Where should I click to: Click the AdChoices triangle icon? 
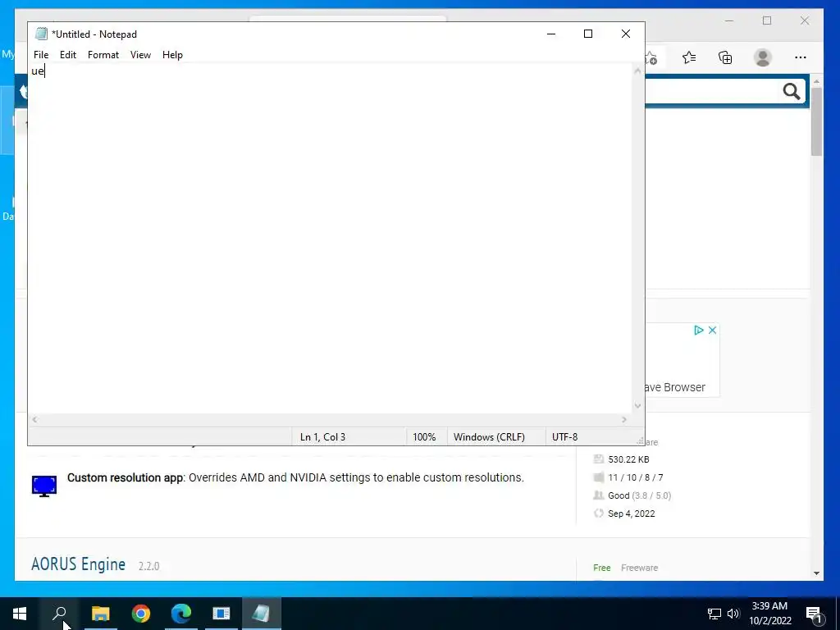tap(699, 330)
